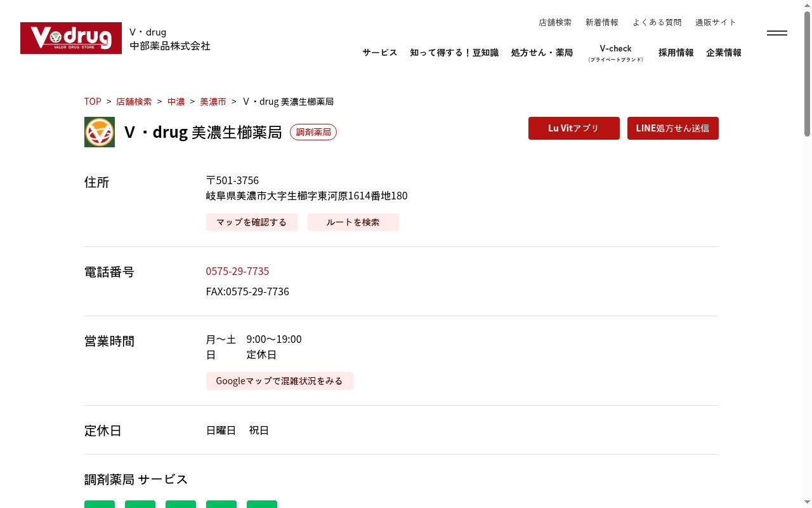This screenshot has width=812, height=508.
Task: Click the 調剤薬局 tag badge
Action: click(x=313, y=132)
